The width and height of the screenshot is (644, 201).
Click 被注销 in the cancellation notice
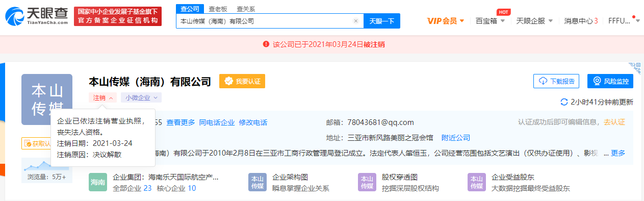tap(374, 44)
